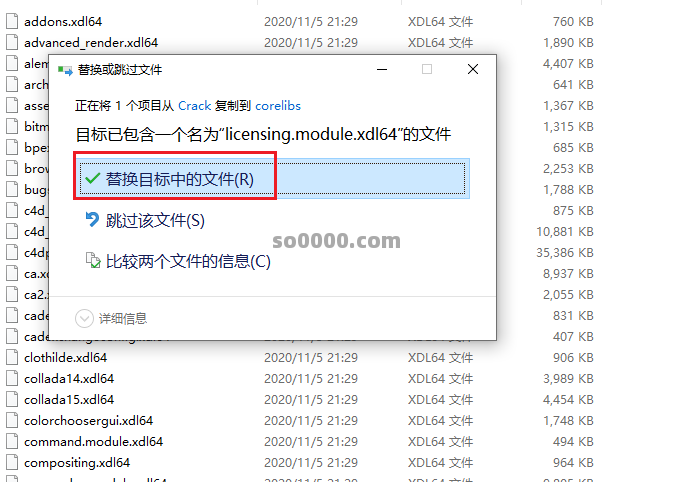This screenshot has width=674, height=482.
Task: Click the 1,748 KB size cell
Action: coord(568,421)
